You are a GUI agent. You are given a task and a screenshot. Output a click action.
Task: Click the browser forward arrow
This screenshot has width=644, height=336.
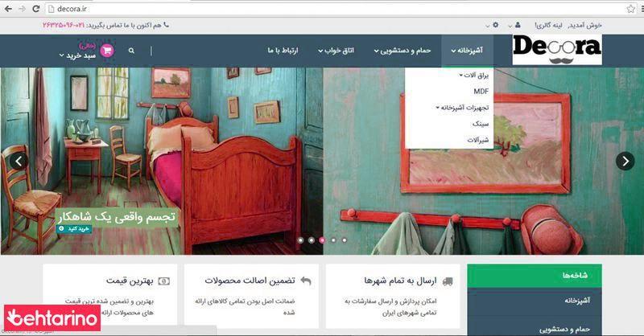(x=22, y=9)
